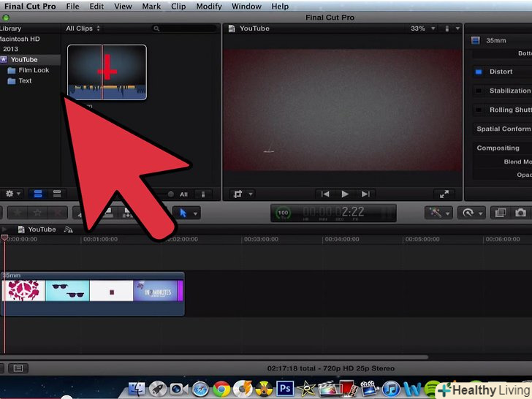Open iTunes from the dock

point(391,389)
